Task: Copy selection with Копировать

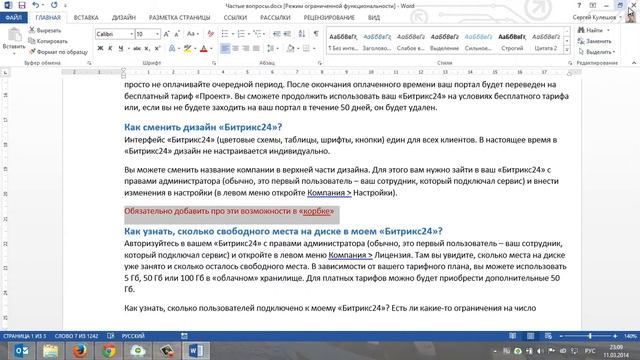Action: (48, 41)
